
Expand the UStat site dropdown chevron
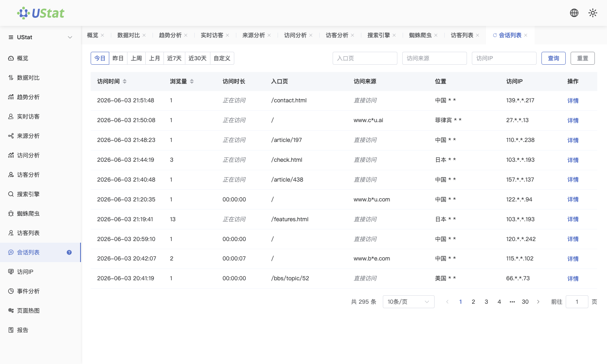[x=70, y=37]
